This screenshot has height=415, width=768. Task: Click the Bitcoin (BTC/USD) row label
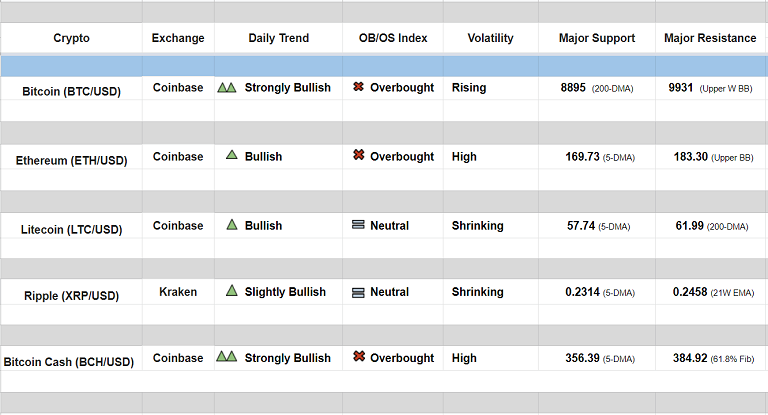[71, 91]
